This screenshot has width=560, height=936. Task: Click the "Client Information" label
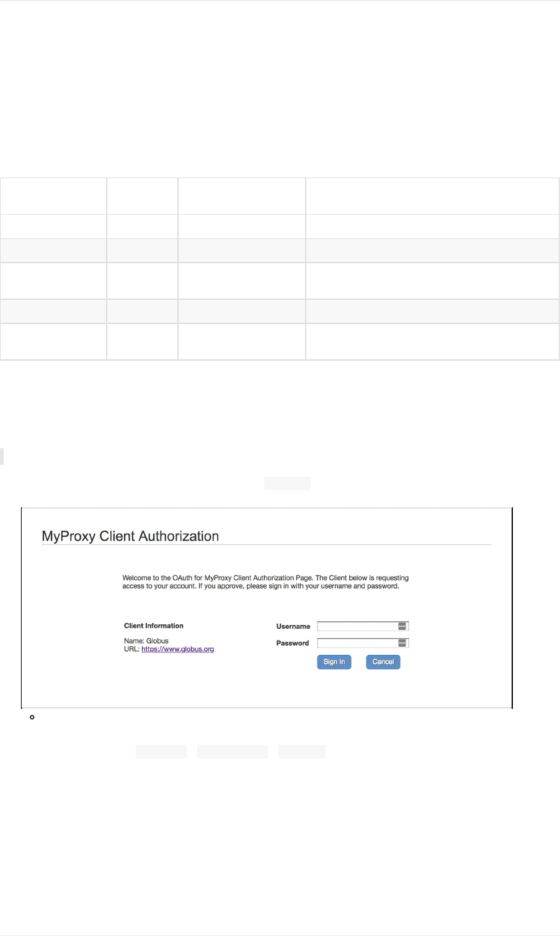coord(154,626)
